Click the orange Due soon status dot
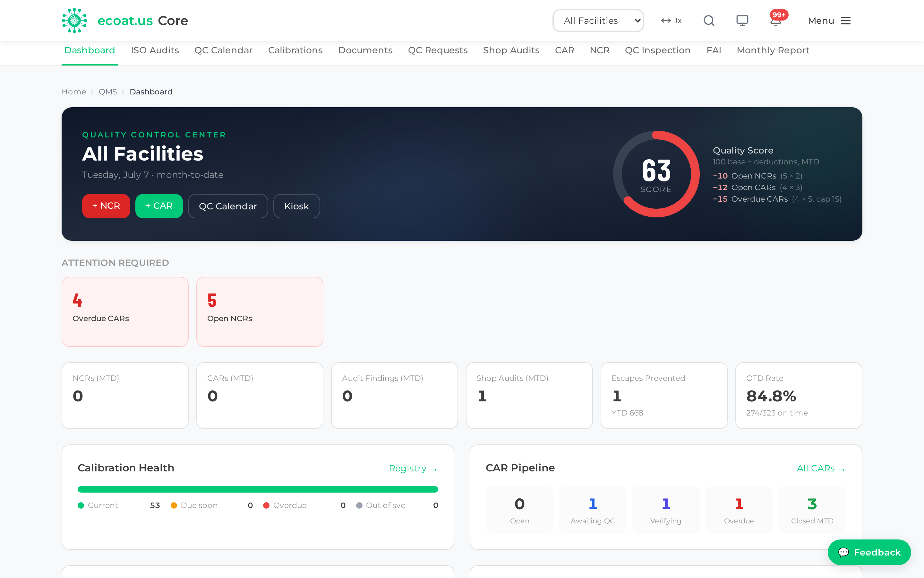 (174, 505)
